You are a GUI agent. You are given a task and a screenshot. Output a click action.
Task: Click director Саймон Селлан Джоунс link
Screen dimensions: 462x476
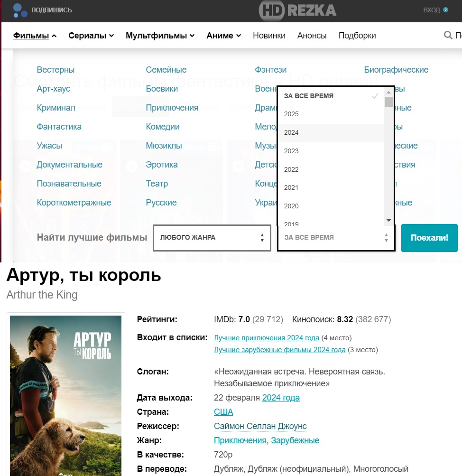[260, 426]
